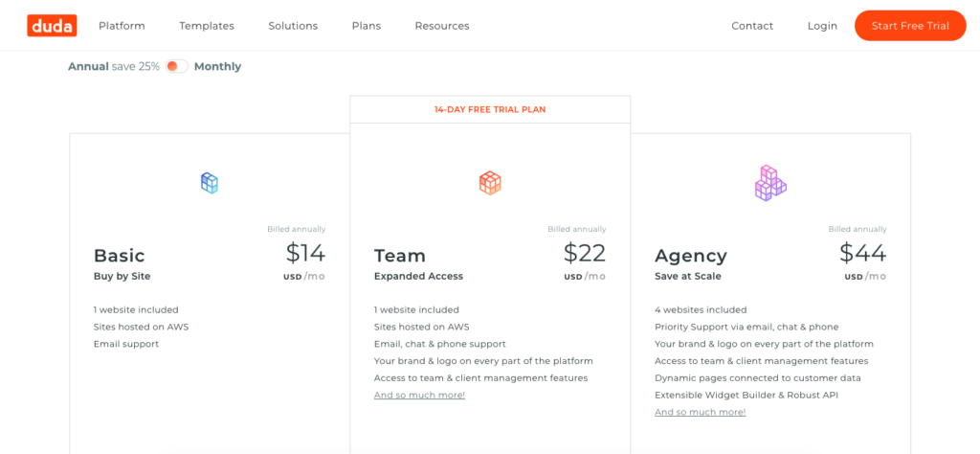Screen dimensions: 980x454
Task: Open Agency plan's And so much more link
Action: (x=700, y=412)
